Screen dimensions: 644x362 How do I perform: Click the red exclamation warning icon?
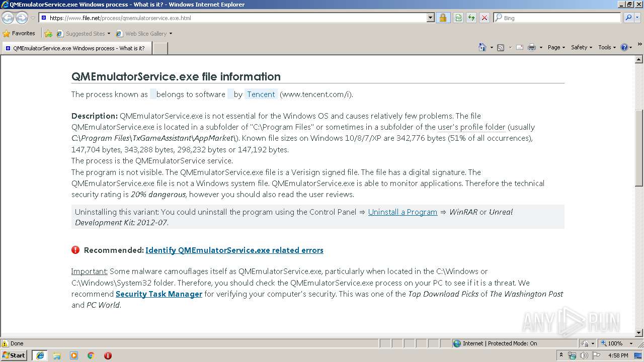[x=75, y=250]
